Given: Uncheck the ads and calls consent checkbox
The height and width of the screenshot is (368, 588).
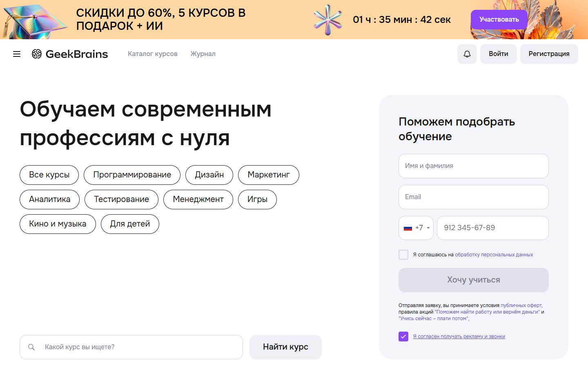Looking at the screenshot, I should pos(403,337).
